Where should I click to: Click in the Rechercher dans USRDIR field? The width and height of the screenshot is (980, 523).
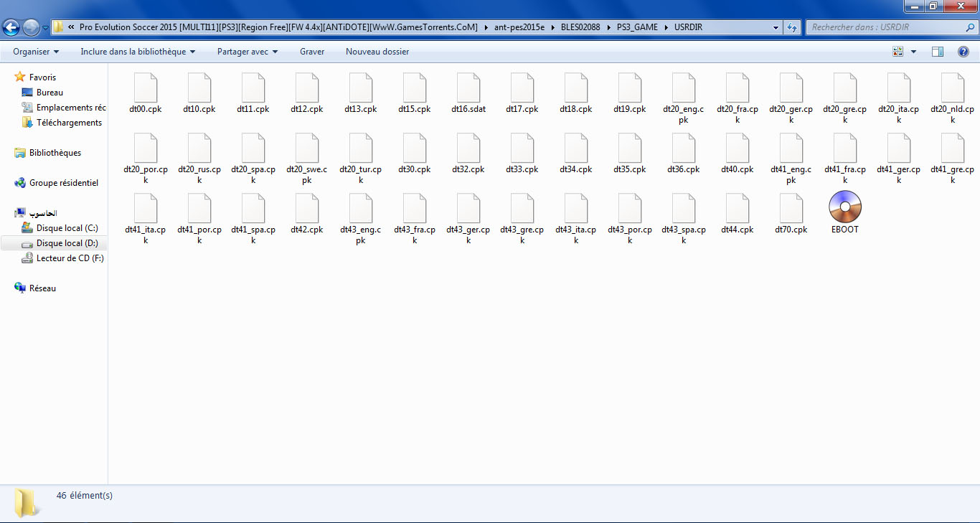coord(886,28)
